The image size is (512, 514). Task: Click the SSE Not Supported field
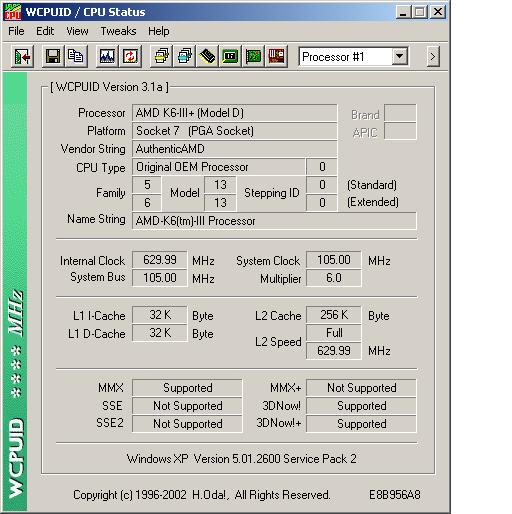point(187,406)
